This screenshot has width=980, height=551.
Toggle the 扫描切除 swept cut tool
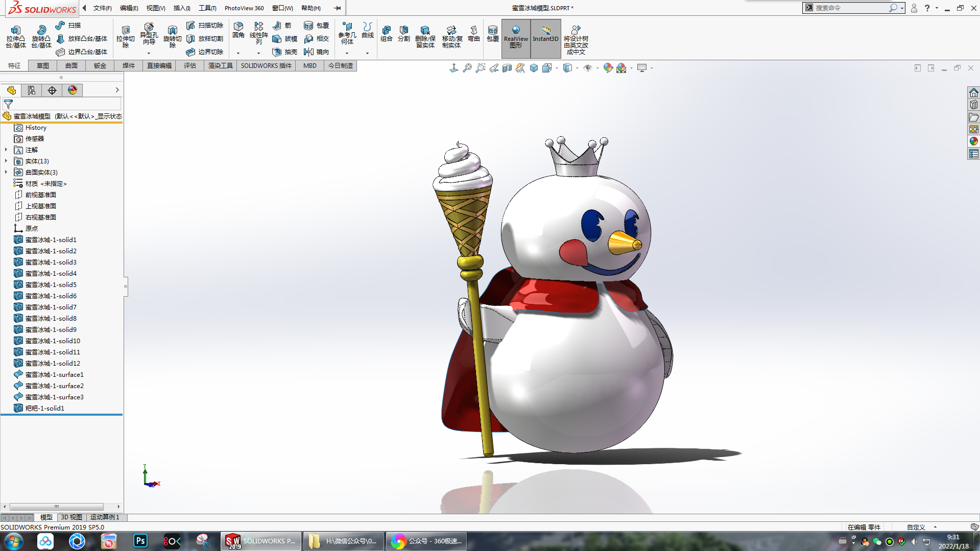point(205,26)
